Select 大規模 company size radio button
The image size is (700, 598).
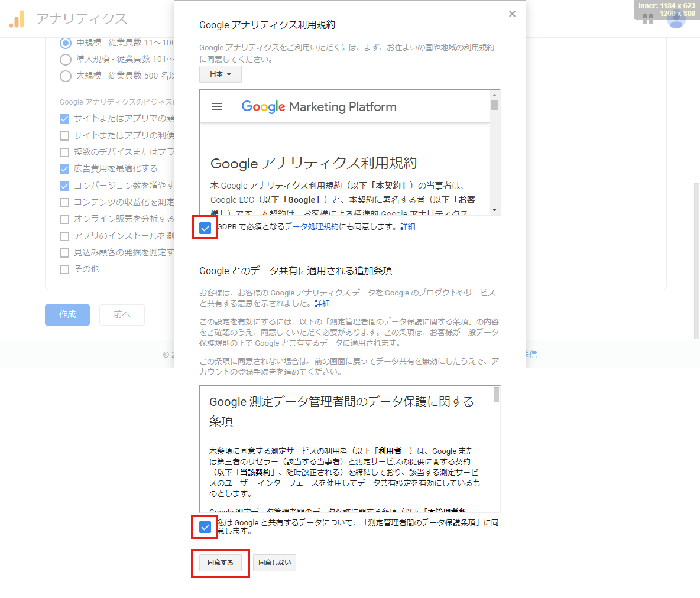pos(66,76)
